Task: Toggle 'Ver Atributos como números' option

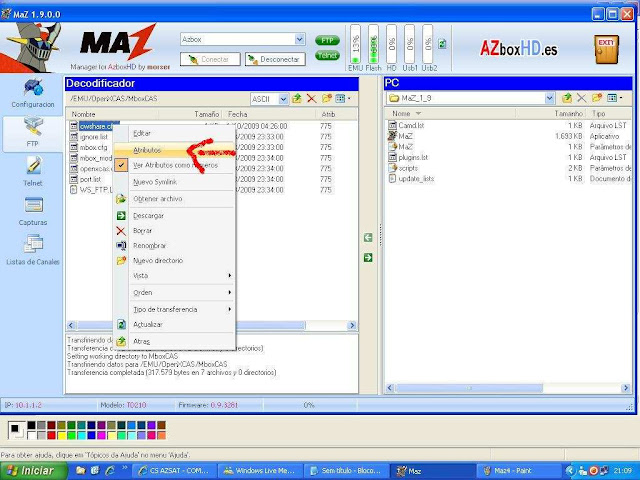Action: pyautogui.click(x=176, y=165)
